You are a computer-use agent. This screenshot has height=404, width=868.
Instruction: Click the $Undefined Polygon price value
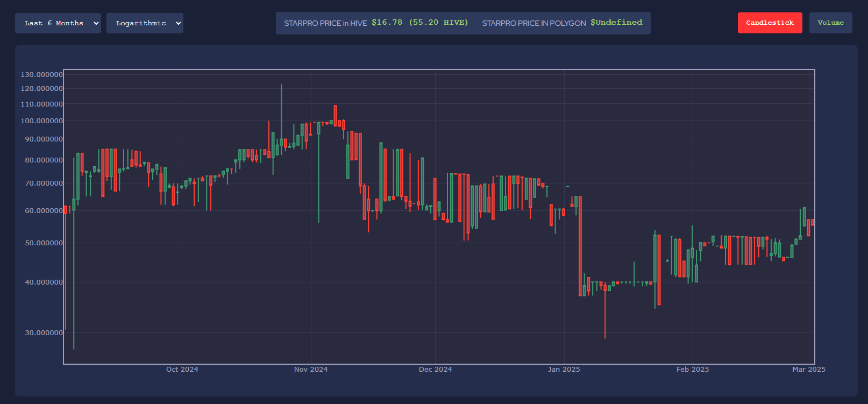(x=616, y=23)
